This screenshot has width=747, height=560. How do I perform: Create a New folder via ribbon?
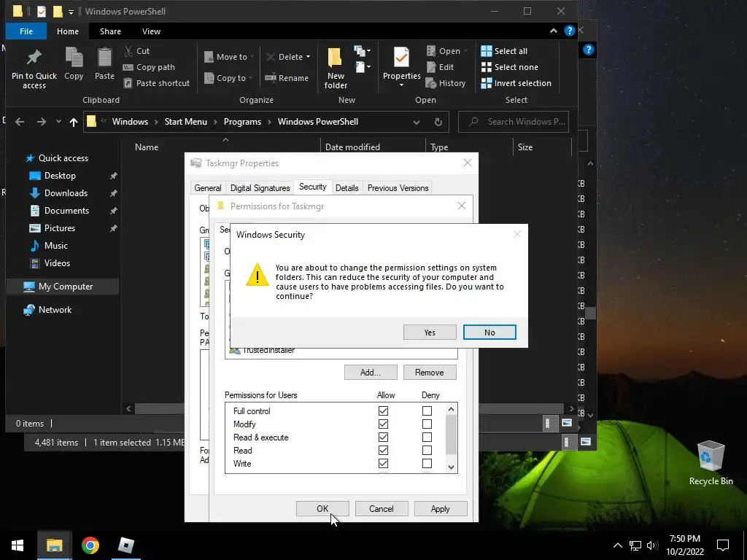coord(336,68)
